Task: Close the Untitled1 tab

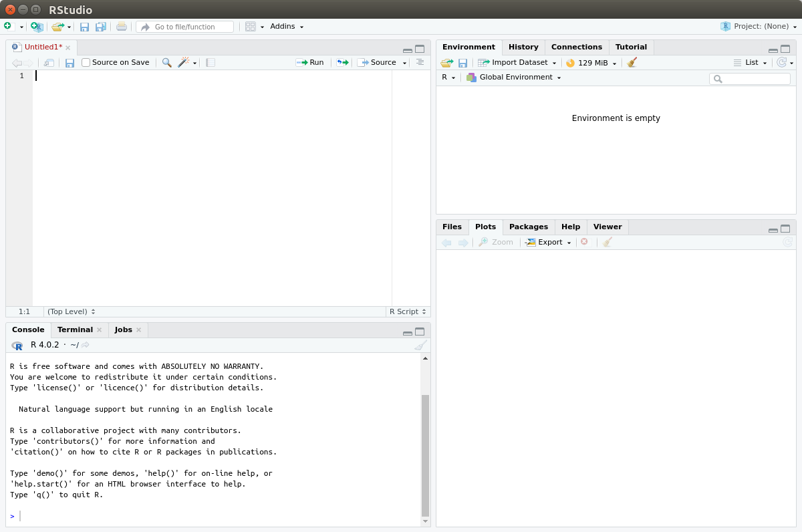Action: pyautogui.click(x=68, y=48)
